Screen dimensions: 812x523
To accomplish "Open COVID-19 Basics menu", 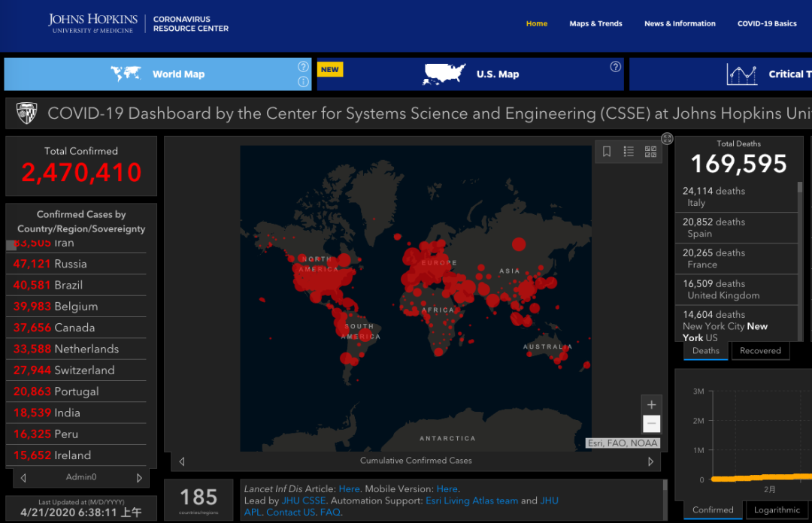I will coord(767,23).
